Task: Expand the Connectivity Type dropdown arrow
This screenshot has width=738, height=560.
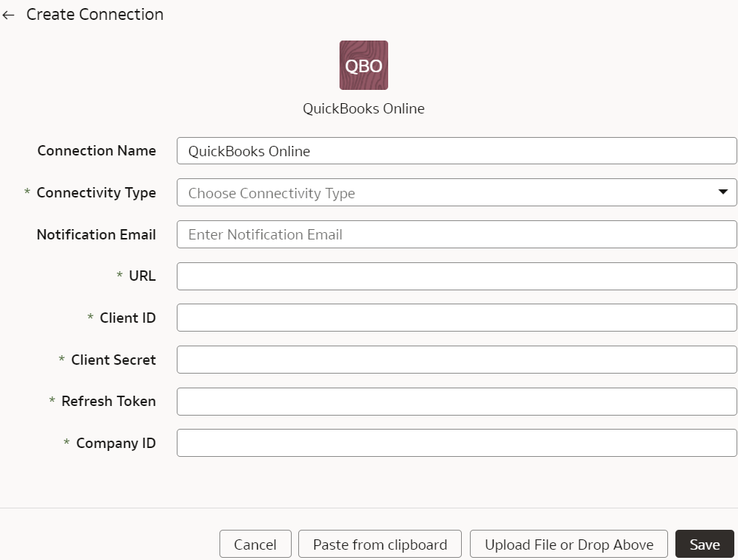Action: click(723, 192)
